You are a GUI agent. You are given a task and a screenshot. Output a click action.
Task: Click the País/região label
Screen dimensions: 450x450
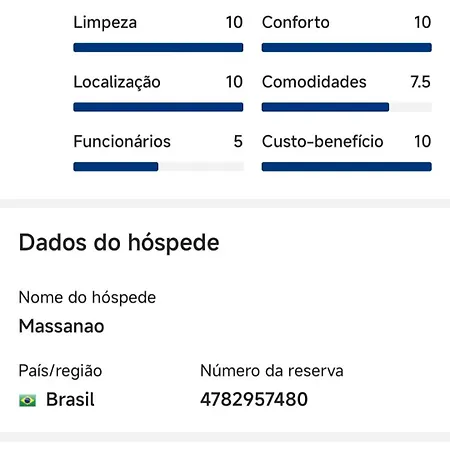(60, 371)
